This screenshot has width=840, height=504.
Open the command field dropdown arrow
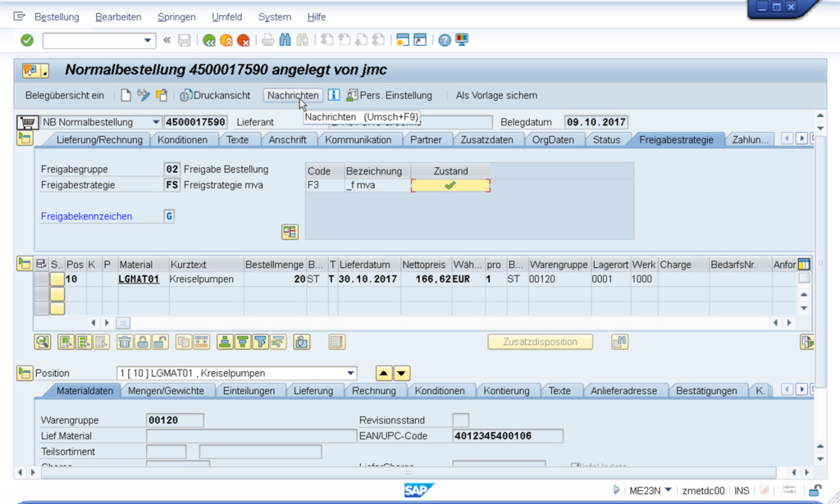[148, 40]
